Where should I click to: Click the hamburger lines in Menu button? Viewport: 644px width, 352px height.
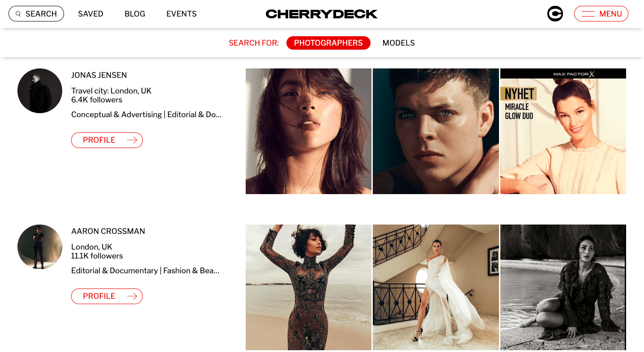(x=588, y=14)
